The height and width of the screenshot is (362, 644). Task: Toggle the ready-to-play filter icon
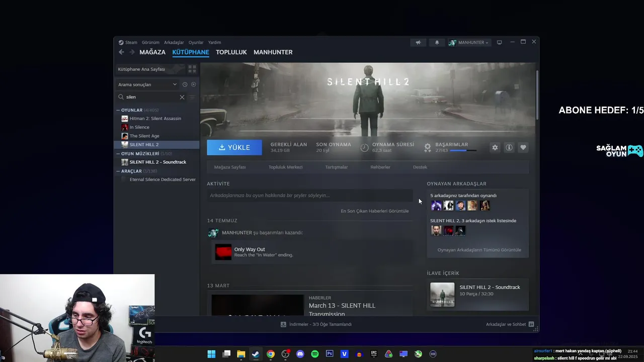tap(193, 84)
